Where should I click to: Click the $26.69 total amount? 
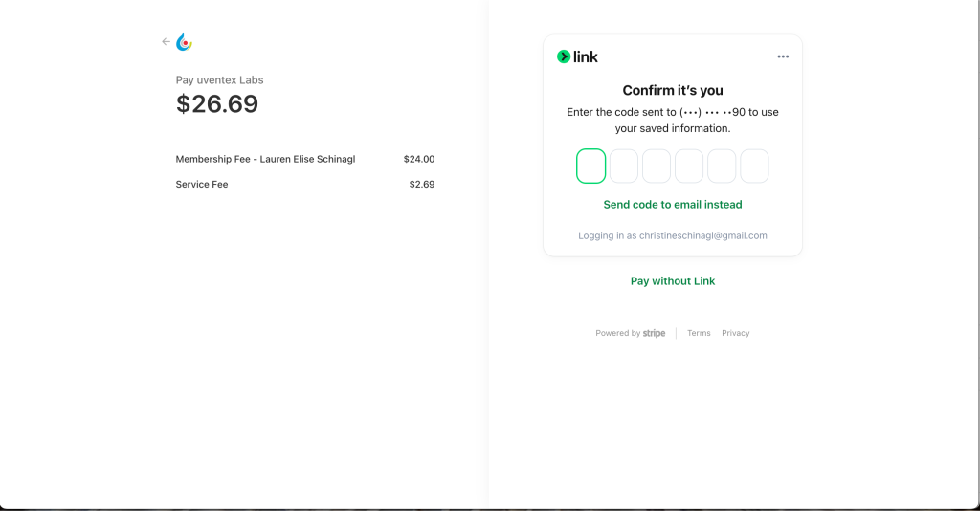coord(217,104)
